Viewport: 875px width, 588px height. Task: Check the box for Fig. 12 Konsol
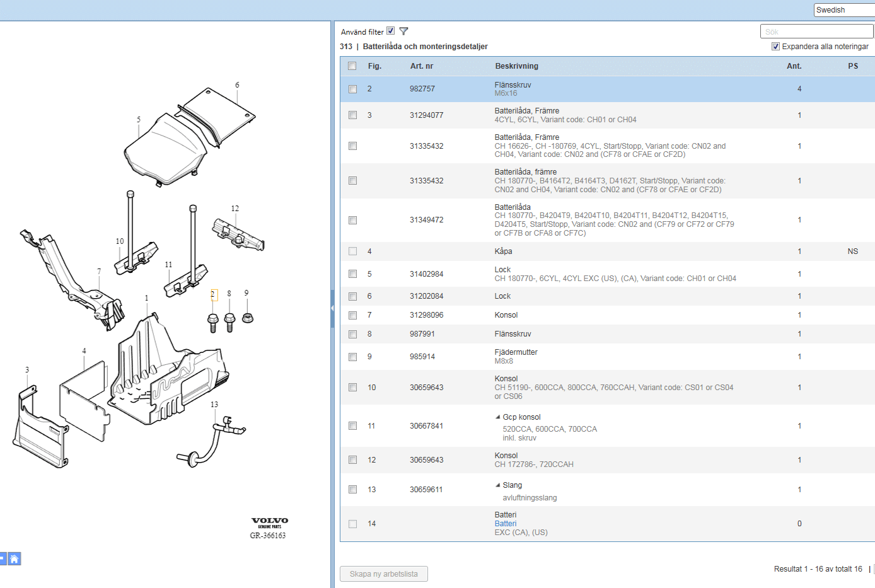pyautogui.click(x=352, y=460)
